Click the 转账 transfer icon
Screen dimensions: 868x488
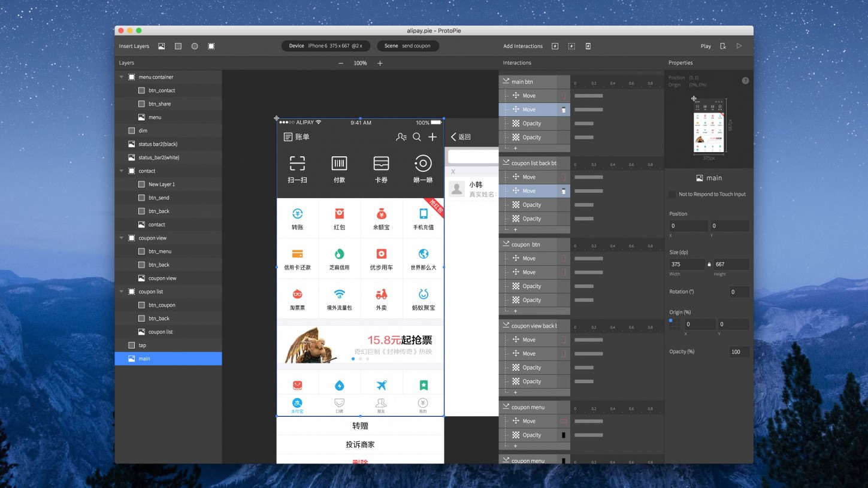coord(297,214)
